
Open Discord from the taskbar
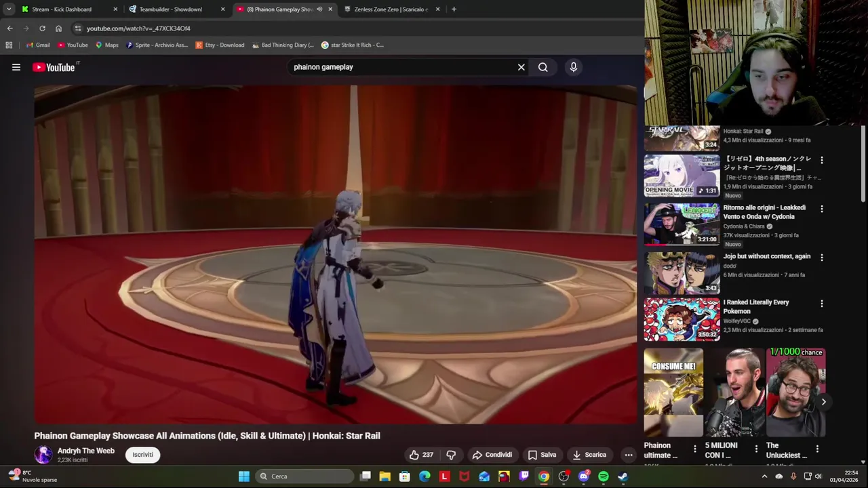pos(584,476)
